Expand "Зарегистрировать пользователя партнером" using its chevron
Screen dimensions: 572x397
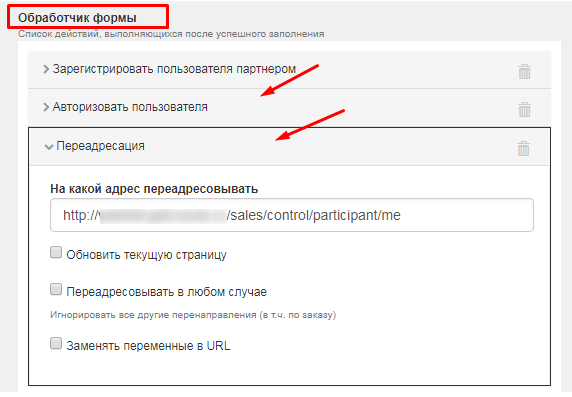(x=46, y=69)
